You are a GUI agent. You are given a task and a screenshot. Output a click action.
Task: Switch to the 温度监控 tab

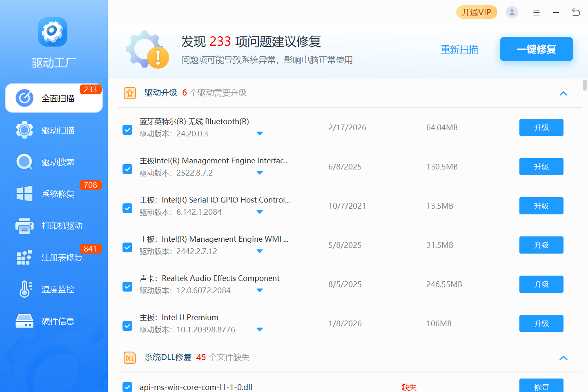[54, 289]
